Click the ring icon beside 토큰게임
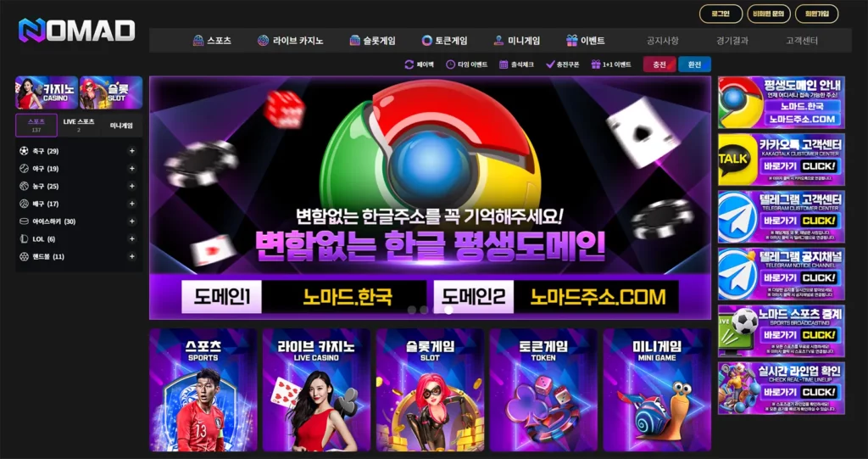The width and height of the screenshot is (868, 459). (427, 41)
